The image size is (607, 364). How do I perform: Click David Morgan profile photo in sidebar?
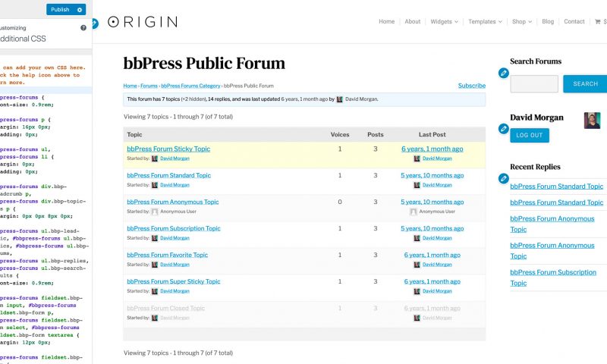(592, 121)
